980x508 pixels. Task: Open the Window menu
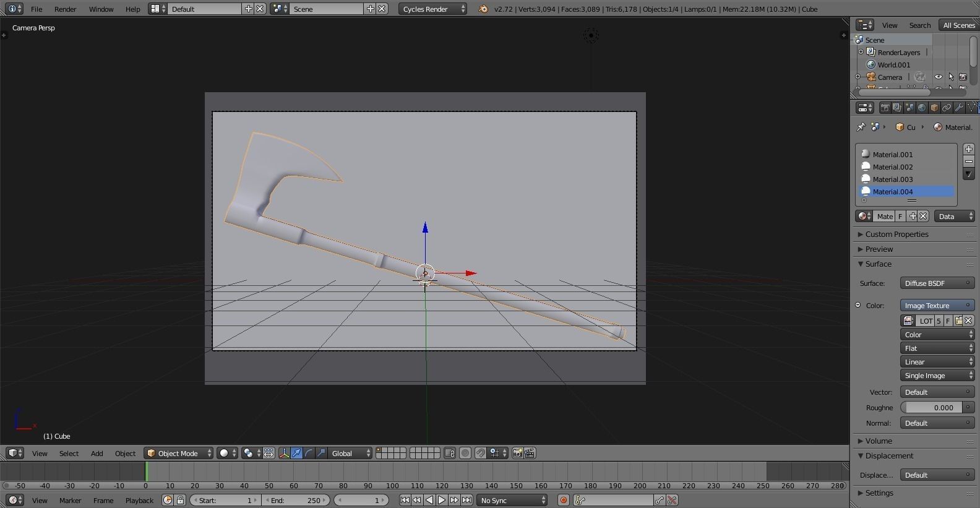[101, 9]
